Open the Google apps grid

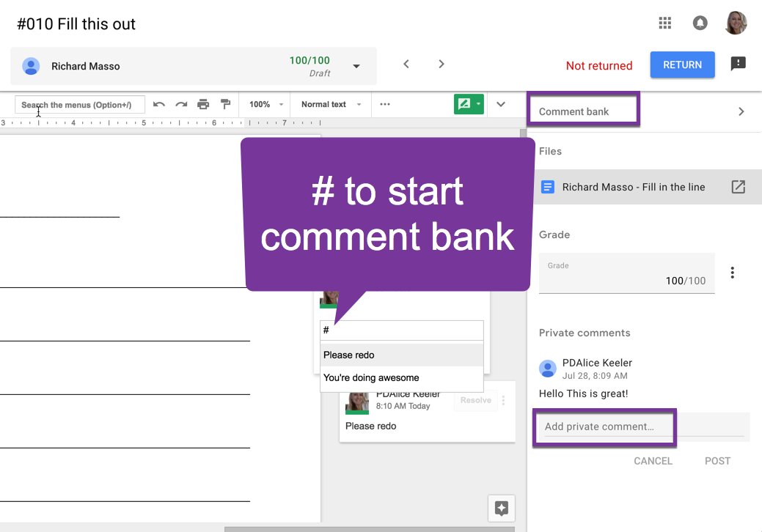point(664,23)
